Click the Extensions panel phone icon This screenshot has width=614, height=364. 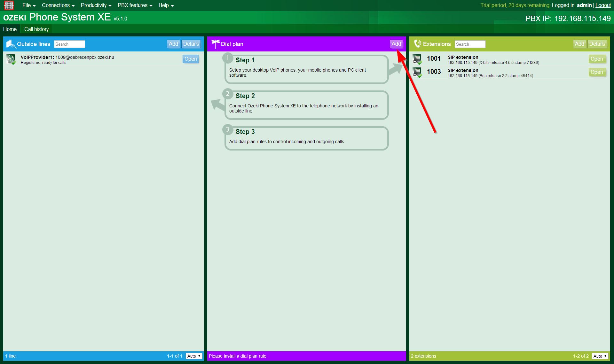(417, 44)
